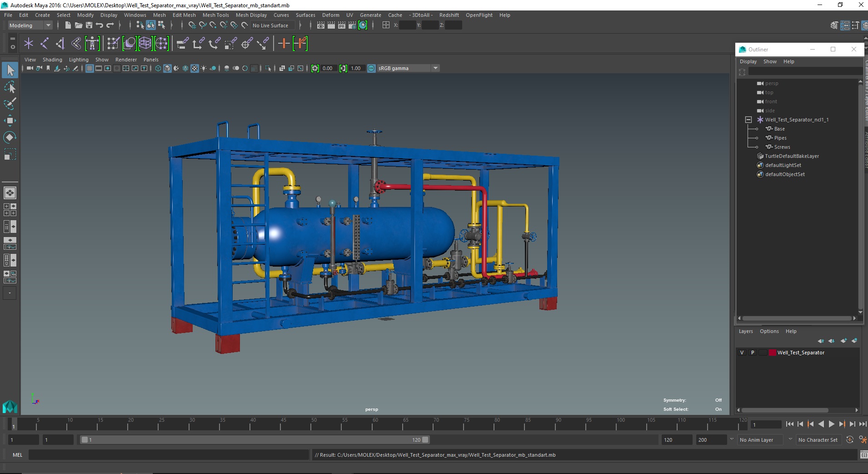Click the MEL command line input field

click(x=168, y=455)
